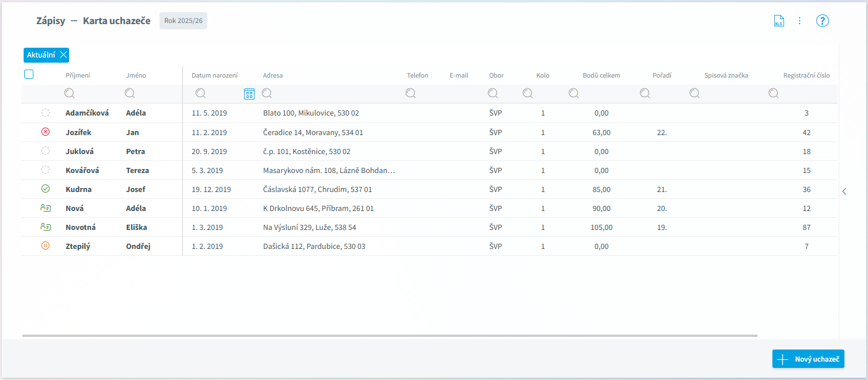Click birth date 1. 3. 2019
868x380 pixels.
(x=207, y=227)
